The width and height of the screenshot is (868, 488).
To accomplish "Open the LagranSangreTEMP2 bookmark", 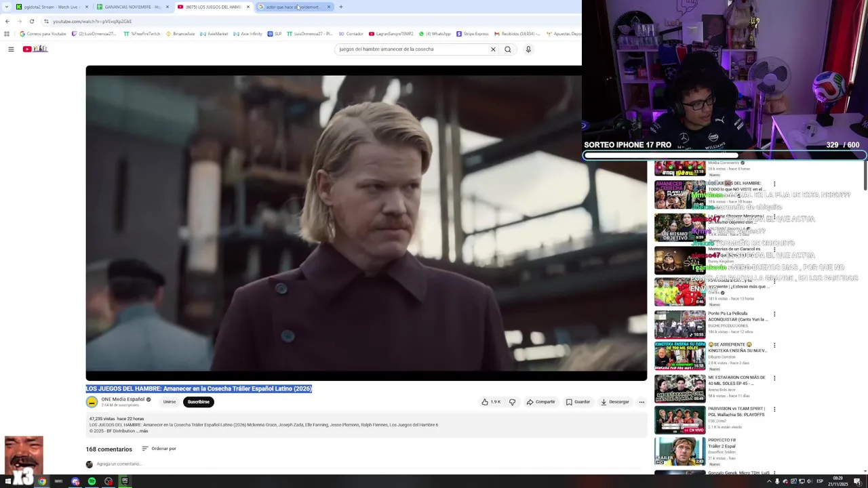I will tap(391, 34).
